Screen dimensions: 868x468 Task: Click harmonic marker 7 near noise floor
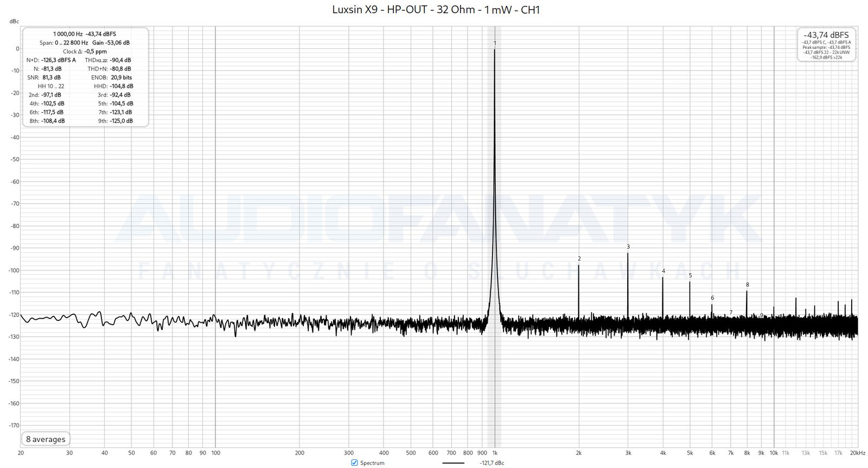point(731,312)
